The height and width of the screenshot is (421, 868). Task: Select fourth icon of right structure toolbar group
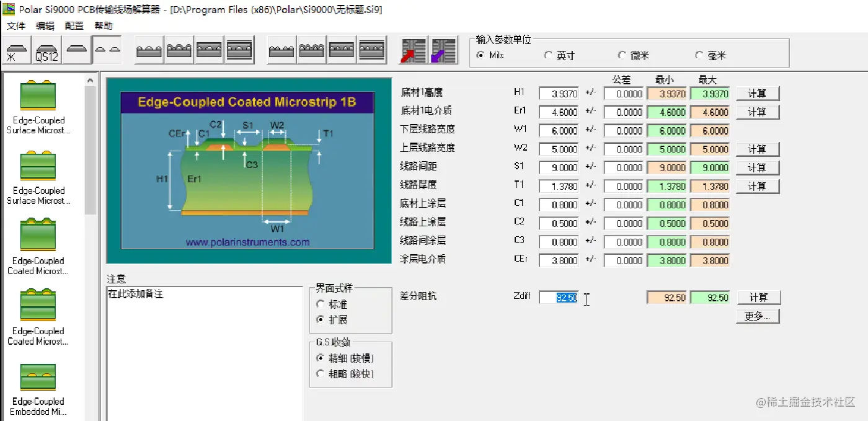tap(372, 50)
